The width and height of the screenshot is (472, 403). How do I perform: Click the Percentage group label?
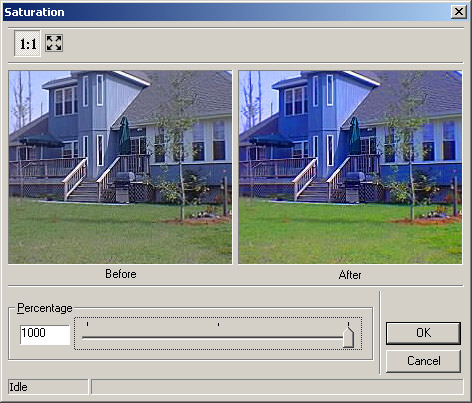[x=45, y=308]
